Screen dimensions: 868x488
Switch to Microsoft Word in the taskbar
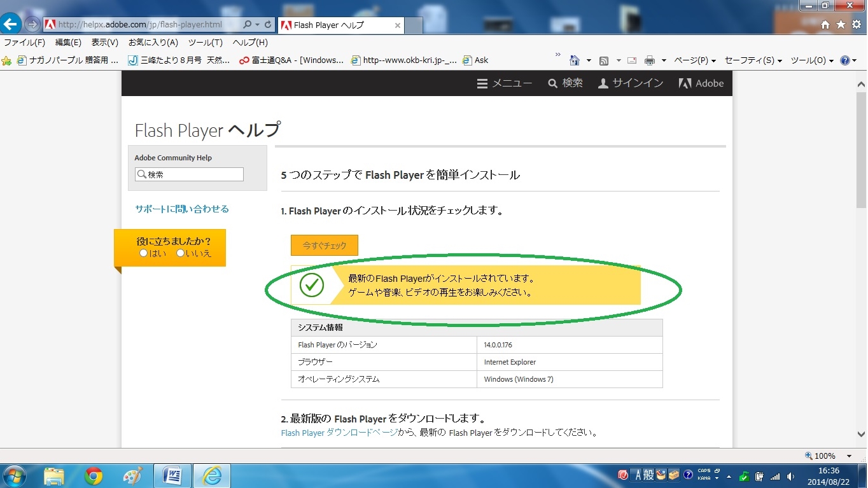(172, 476)
